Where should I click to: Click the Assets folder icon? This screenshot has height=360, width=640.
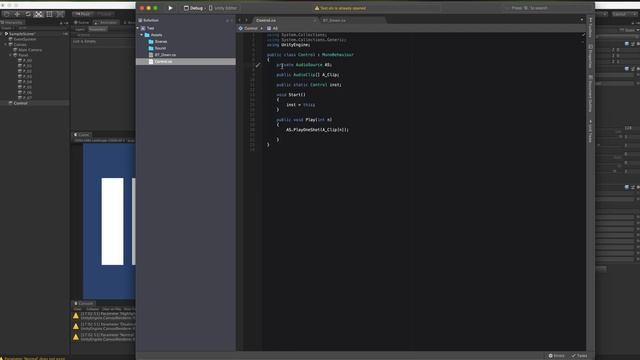(147, 35)
